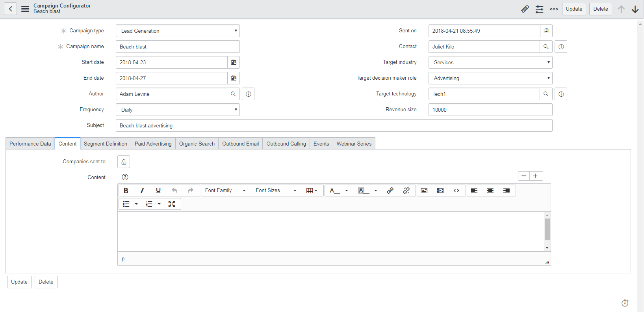
Task: Click the header Delete button
Action: (x=601, y=9)
